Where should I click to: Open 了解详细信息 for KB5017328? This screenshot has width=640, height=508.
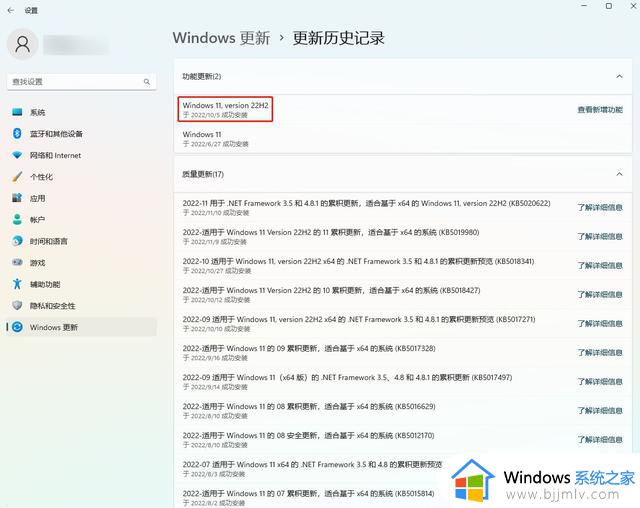[600, 353]
